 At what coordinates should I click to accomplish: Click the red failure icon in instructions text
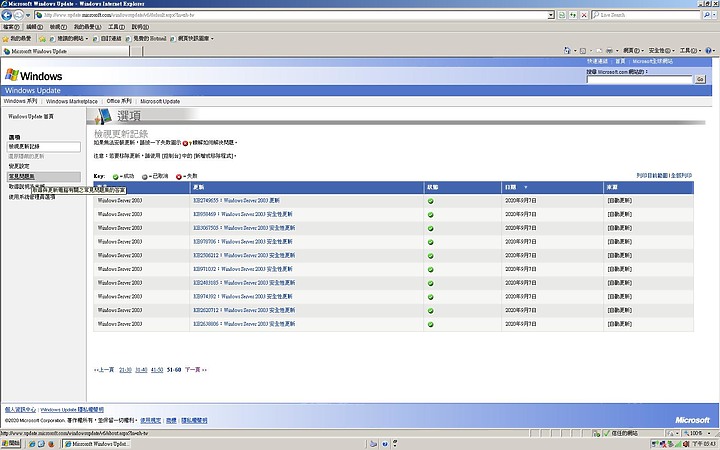tap(186, 143)
